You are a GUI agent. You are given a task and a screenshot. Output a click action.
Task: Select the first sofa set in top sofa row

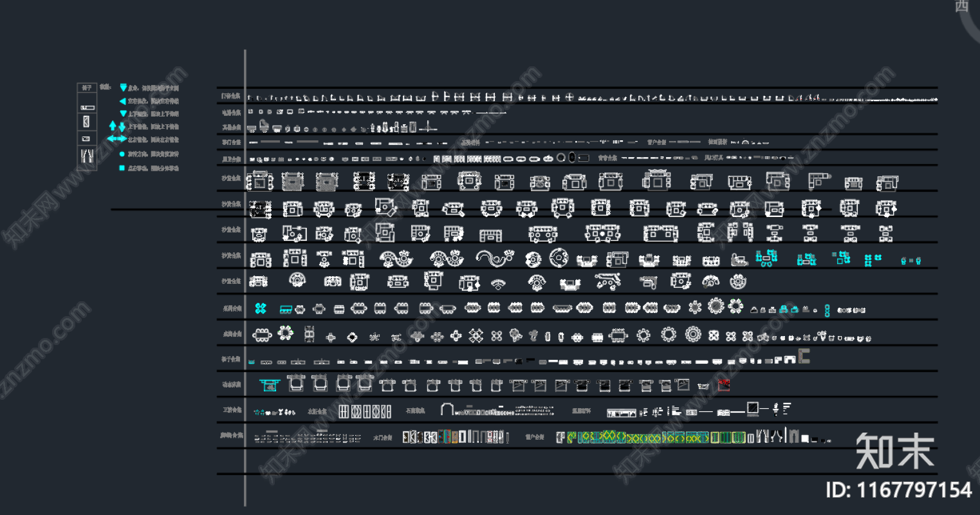pyautogui.click(x=260, y=182)
